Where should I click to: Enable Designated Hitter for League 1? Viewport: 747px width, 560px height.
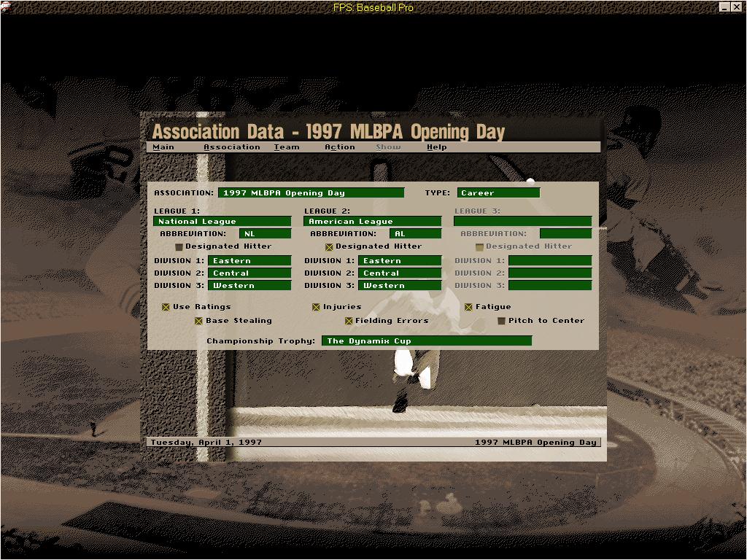pyautogui.click(x=179, y=247)
